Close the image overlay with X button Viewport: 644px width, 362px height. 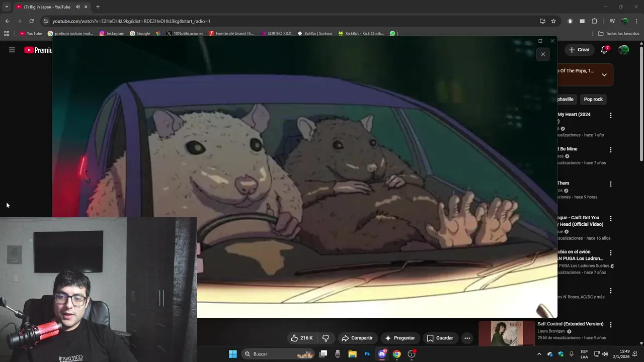pos(543,54)
